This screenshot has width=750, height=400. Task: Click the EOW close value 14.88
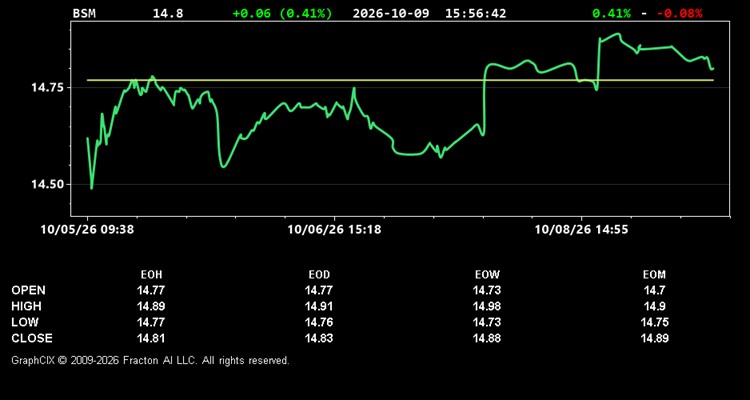coord(486,338)
